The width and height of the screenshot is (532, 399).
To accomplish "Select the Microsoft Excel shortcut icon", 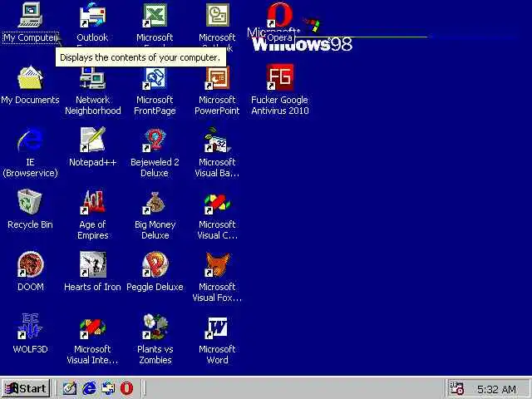I will pos(155,15).
